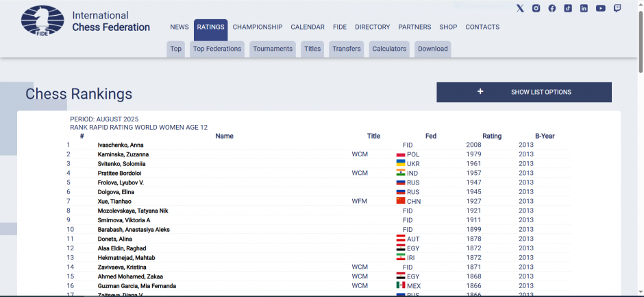Image resolution: width=644 pixels, height=297 pixels.
Task: Open FIDE's TikTok page icon
Action: 568,8
